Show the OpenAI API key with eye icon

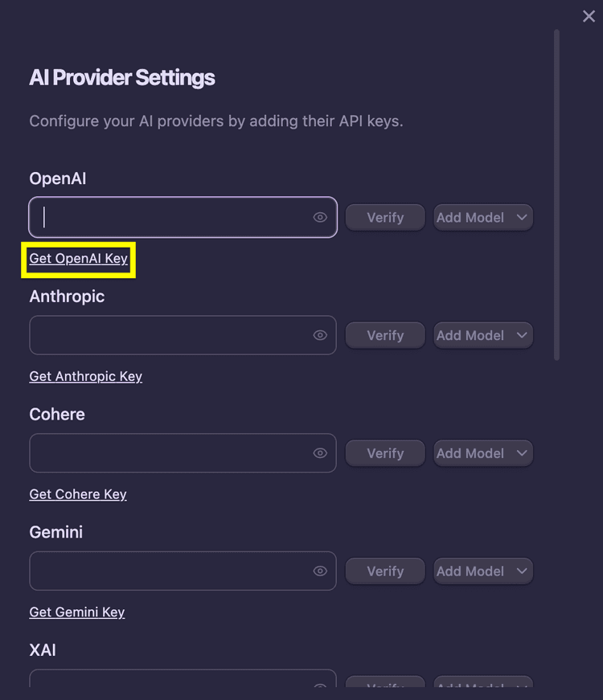coord(320,217)
